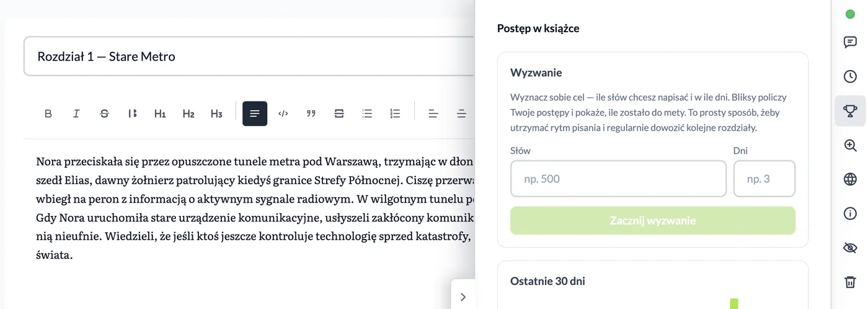Apply Heading 2 style

coord(188,113)
